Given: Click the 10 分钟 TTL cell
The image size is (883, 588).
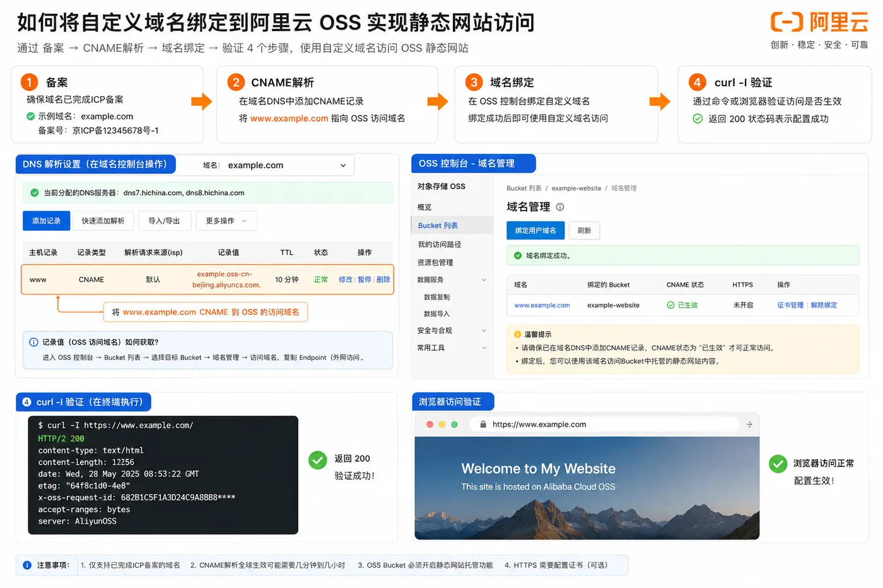Looking at the screenshot, I should (x=286, y=280).
